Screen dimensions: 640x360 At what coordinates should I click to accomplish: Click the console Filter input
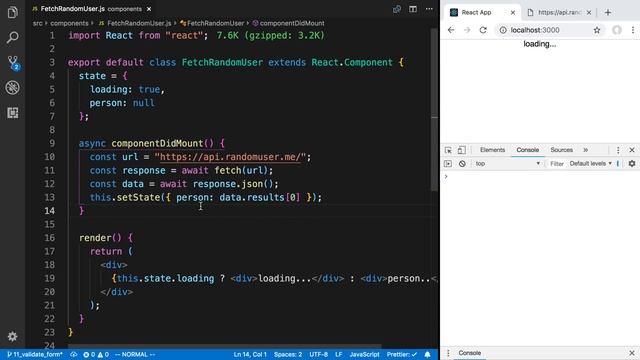click(x=557, y=164)
